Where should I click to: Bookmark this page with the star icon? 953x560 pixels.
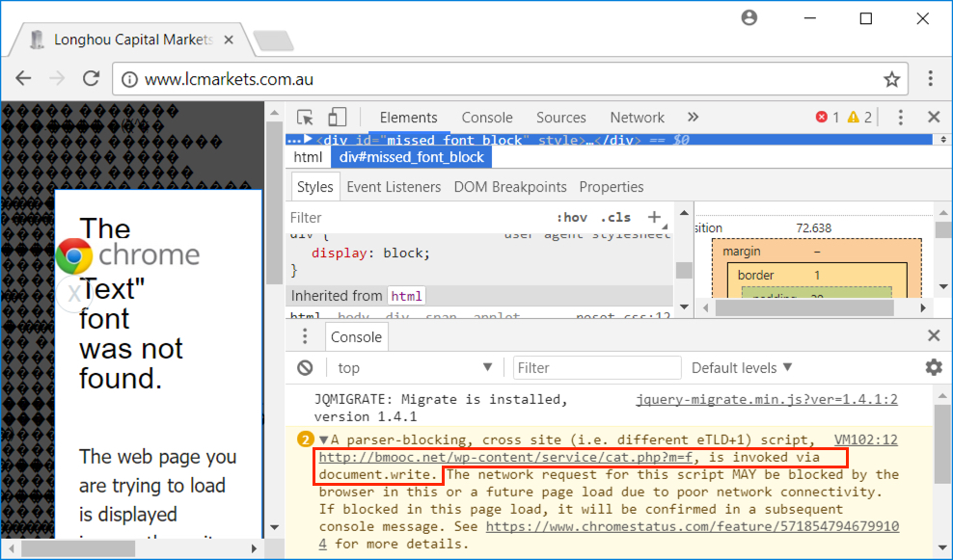(x=891, y=79)
